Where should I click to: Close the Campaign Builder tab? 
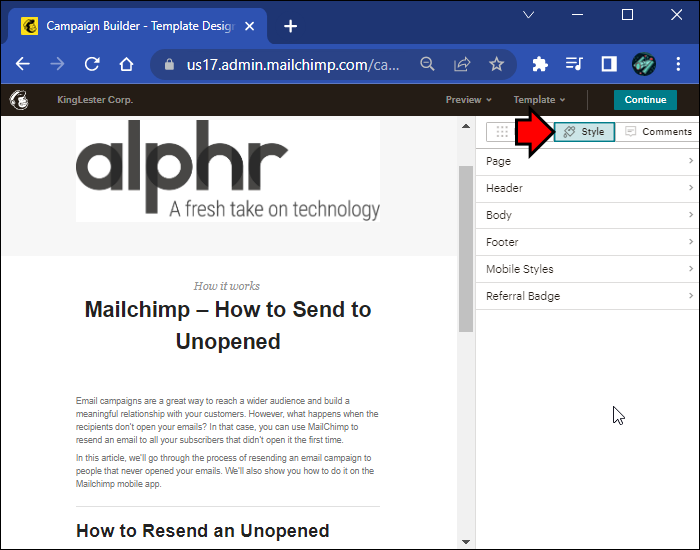coord(250,26)
